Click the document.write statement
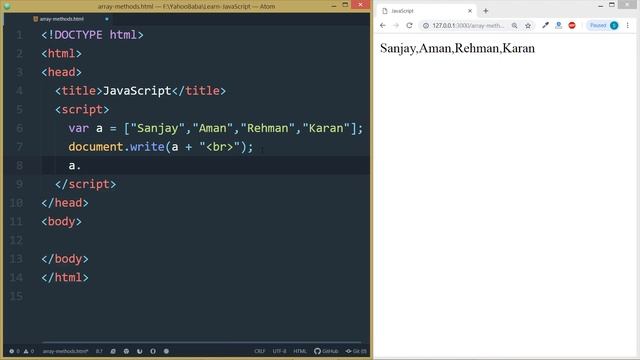 [161, 147]
